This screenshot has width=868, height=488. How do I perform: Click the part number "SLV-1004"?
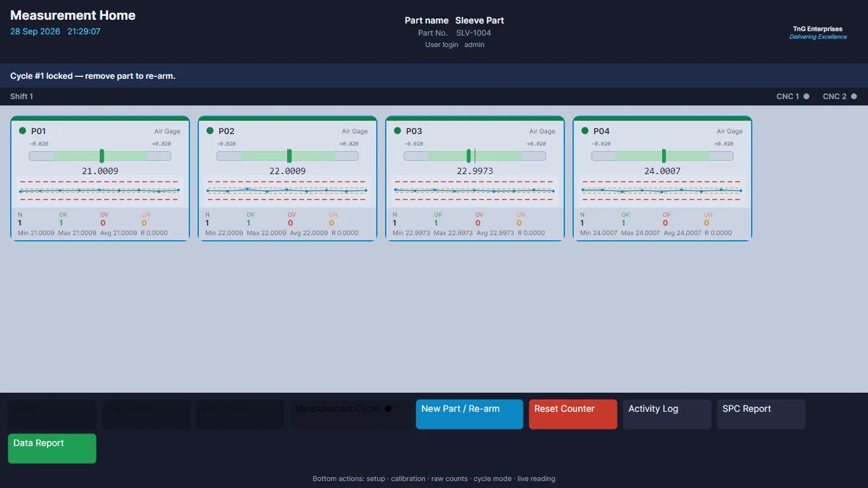click(x=473, y=33)
